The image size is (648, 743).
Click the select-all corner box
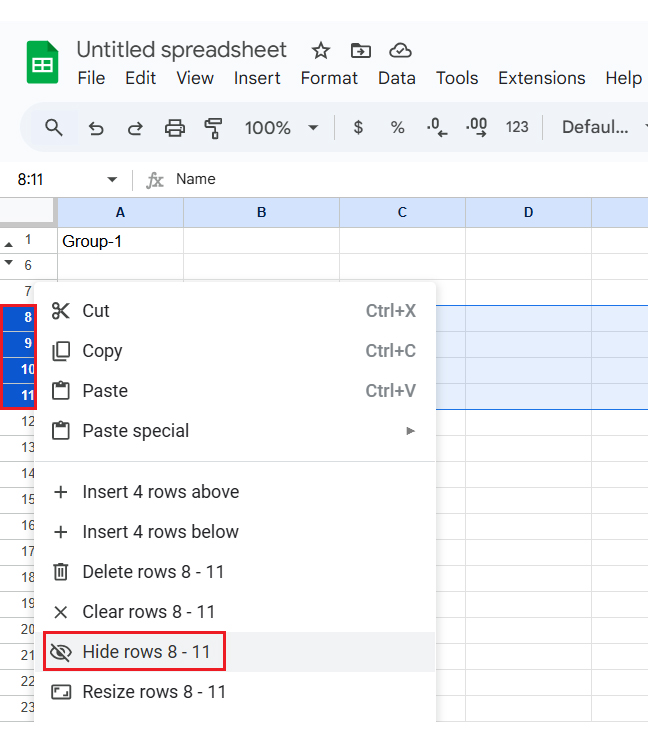27,210
